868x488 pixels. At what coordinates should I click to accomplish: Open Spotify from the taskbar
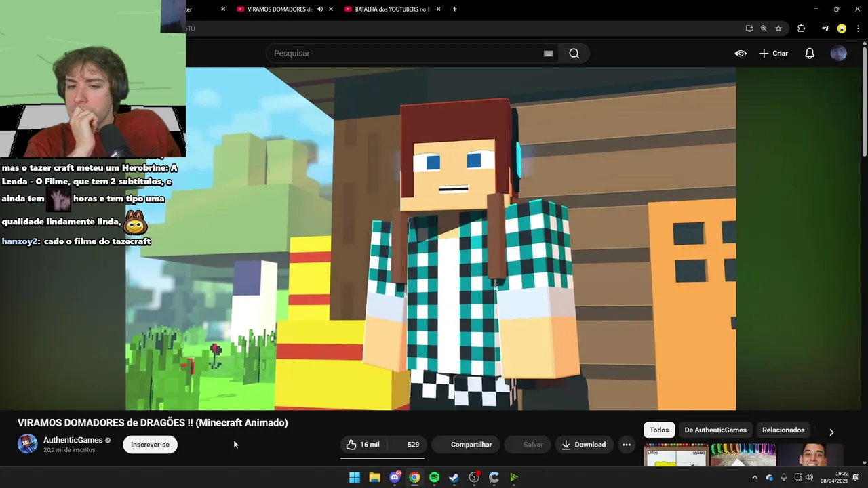pos(434,477)
